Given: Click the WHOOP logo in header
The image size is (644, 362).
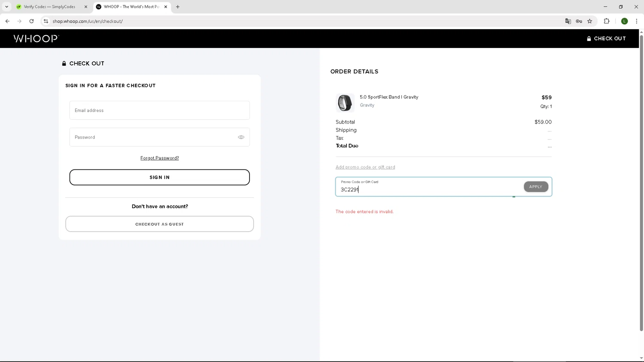Looking at the screenshot, I should pos(36,39).
